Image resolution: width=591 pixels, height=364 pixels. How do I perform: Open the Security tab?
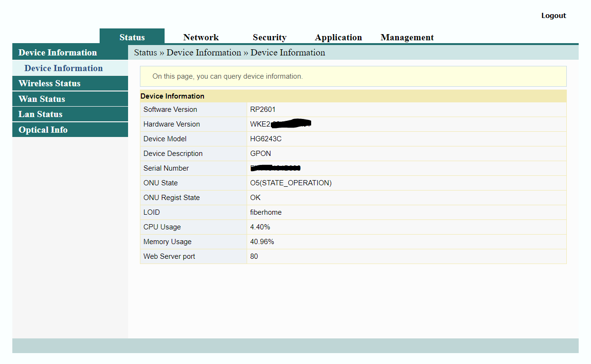tap(269, 37)
